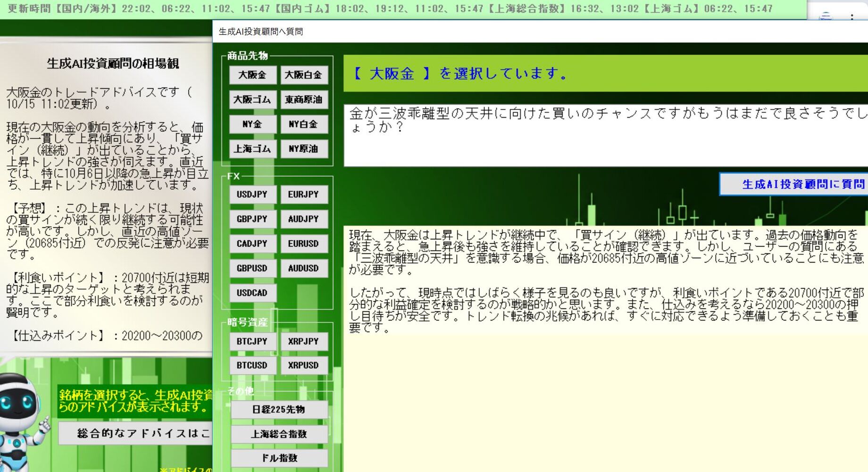Select the USDCAD button

[x=252, y=293]
